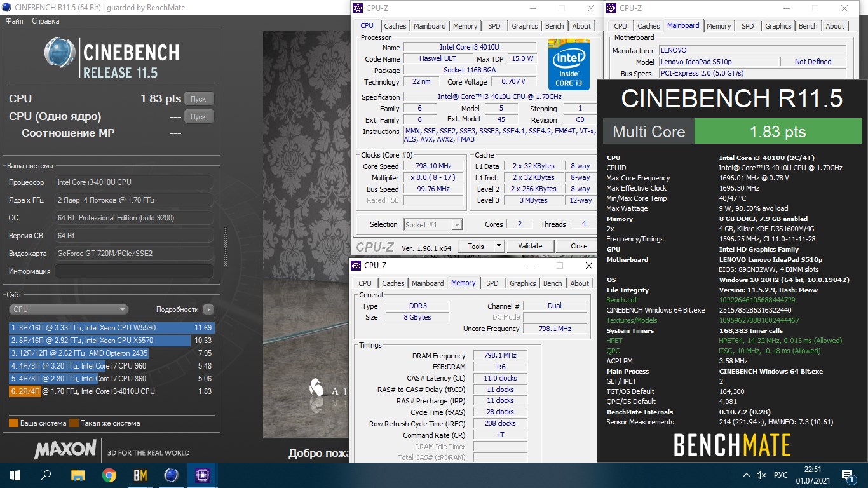Expand Подробности details arrow

208,309
